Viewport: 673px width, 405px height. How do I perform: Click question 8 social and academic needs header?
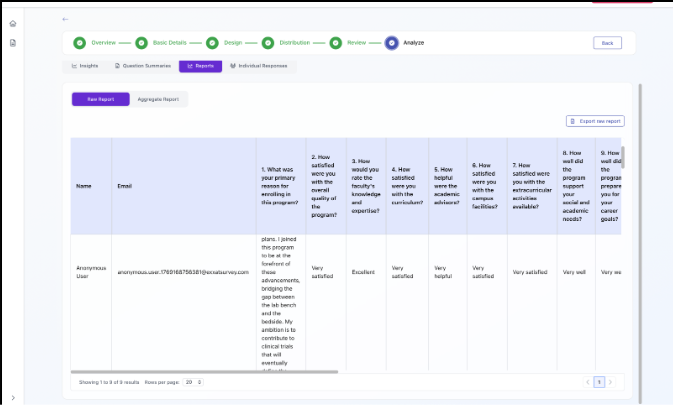click(x=576, y=186)
